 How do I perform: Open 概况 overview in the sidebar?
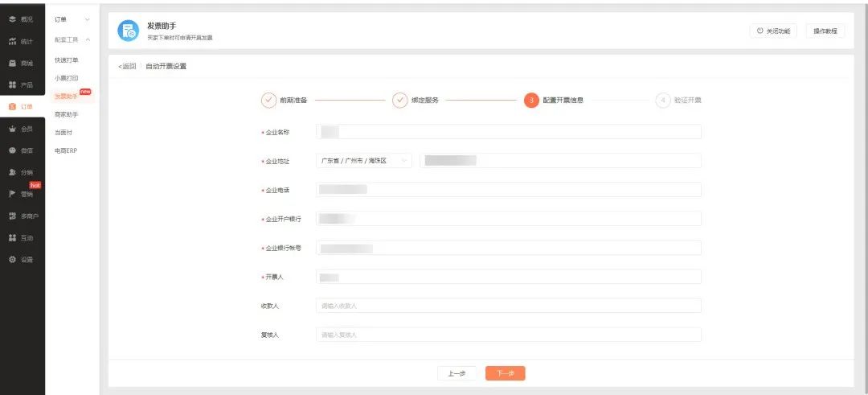click(21, 19)
